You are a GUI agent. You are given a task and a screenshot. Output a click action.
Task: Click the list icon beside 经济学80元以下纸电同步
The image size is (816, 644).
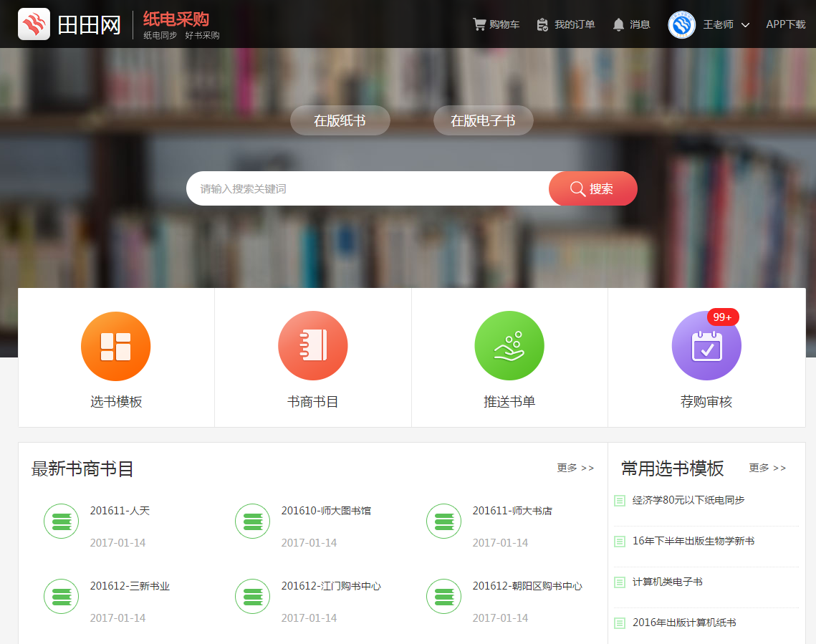coord(619,501)
